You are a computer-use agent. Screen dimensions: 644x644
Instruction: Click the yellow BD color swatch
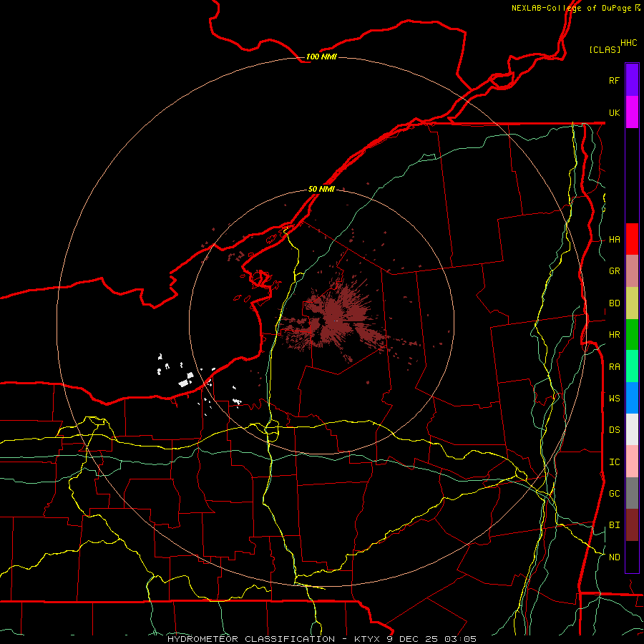[632, 303]
